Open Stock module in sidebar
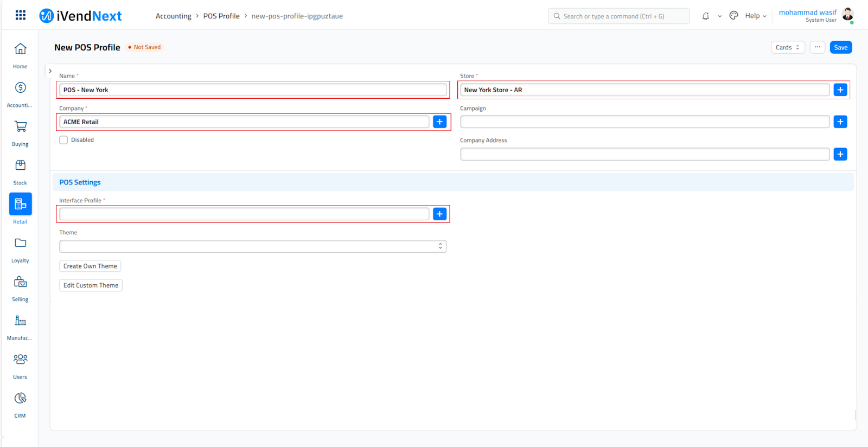The height and width of the screenshot is (447, 868). pyautogui.click(x=20, y=173)
